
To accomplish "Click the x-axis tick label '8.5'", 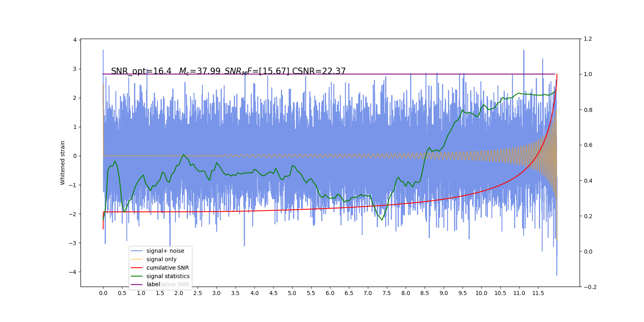I will [x=425, y=293].
